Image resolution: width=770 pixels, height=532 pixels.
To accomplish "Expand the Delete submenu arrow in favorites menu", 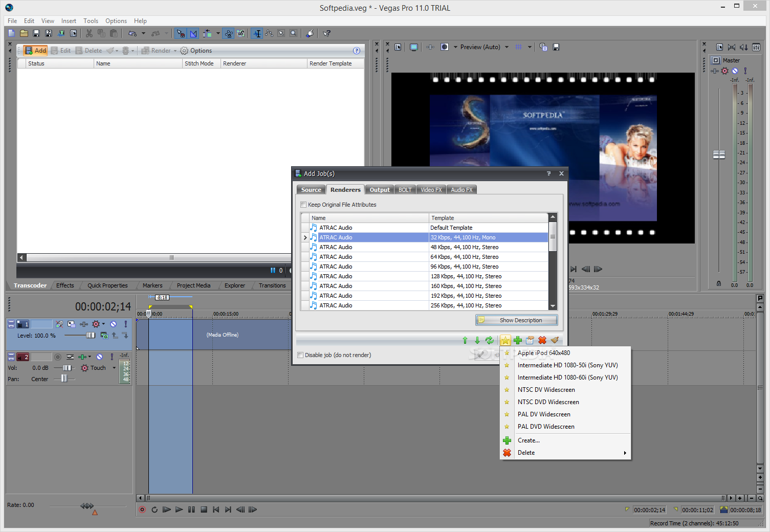I will click(625, 453).
